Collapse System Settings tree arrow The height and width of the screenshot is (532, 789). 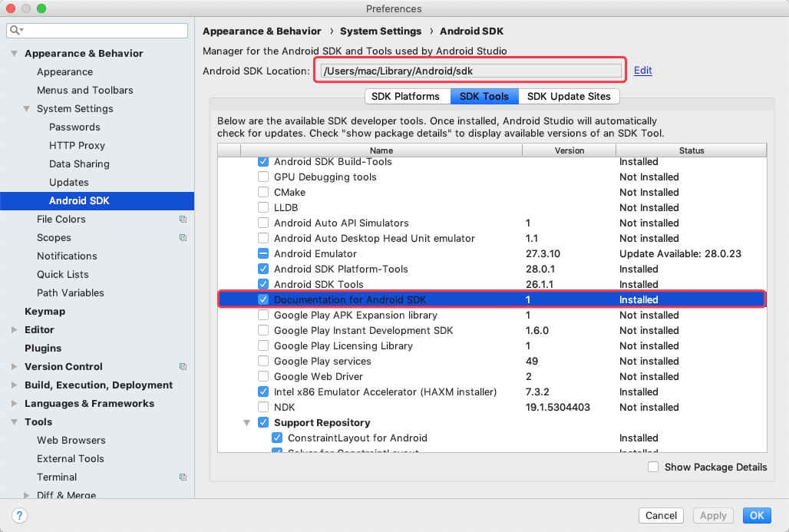[27, 109]
